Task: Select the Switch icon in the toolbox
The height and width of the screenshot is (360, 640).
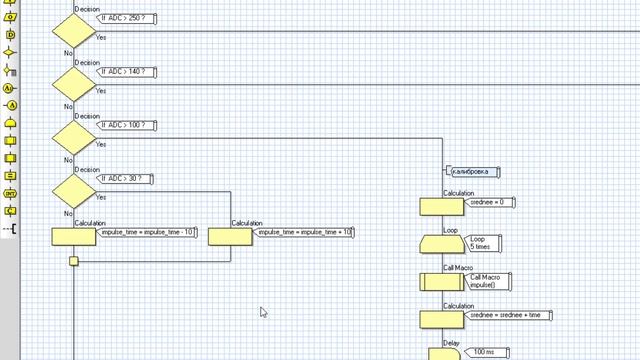Action: [10, 71]
